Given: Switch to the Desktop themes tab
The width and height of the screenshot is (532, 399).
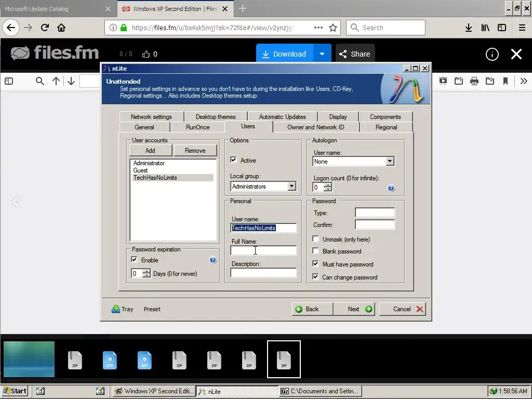Looking at the screenshot, I should point(216,117).
